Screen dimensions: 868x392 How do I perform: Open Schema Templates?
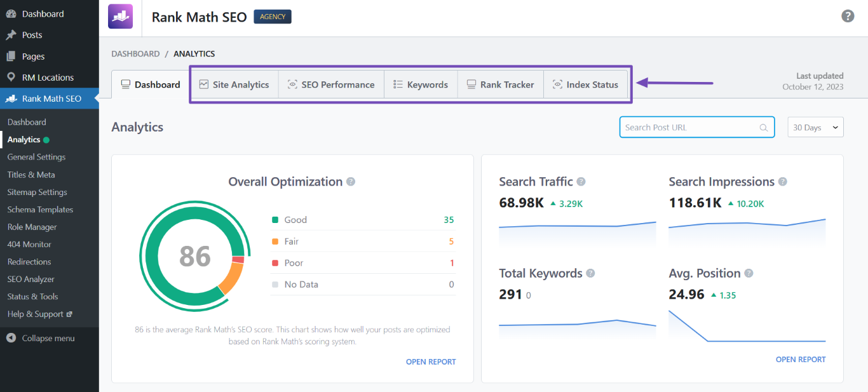pyautogui.click(x=50, y=210)
